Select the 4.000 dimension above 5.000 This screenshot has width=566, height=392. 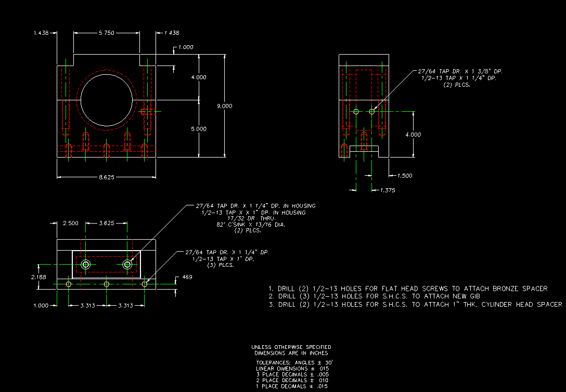[199, 77]
